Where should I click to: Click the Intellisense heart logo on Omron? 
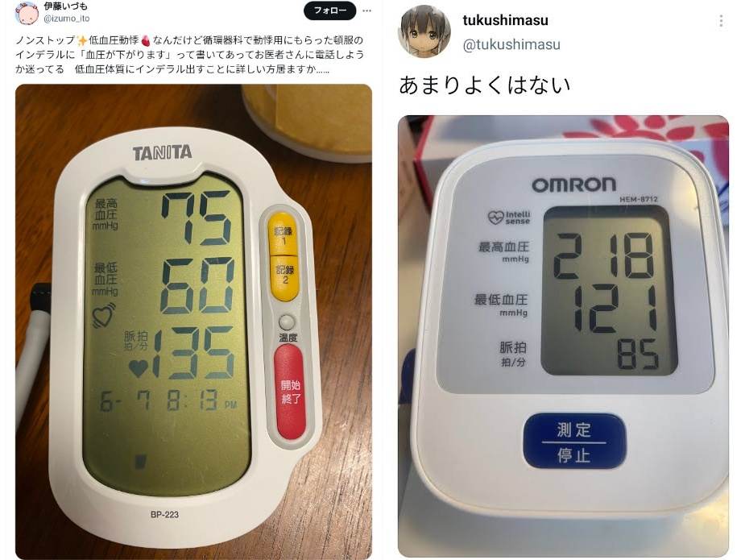pos(509,218)
